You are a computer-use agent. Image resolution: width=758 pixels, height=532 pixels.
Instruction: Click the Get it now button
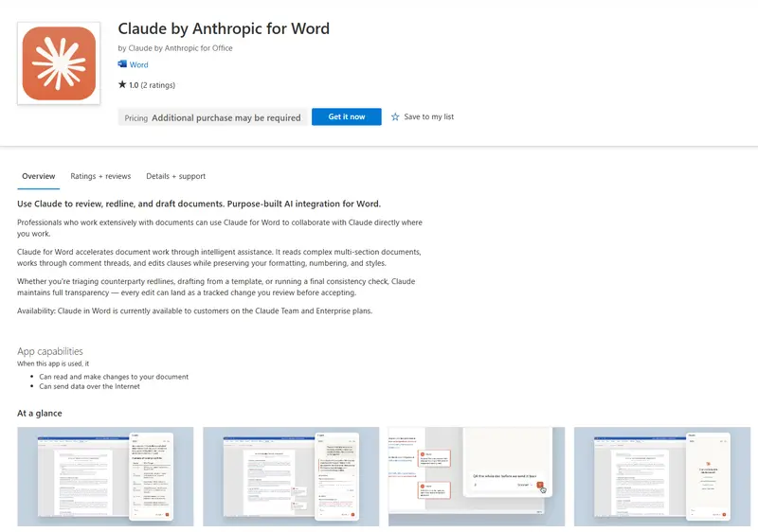[347, 116]
